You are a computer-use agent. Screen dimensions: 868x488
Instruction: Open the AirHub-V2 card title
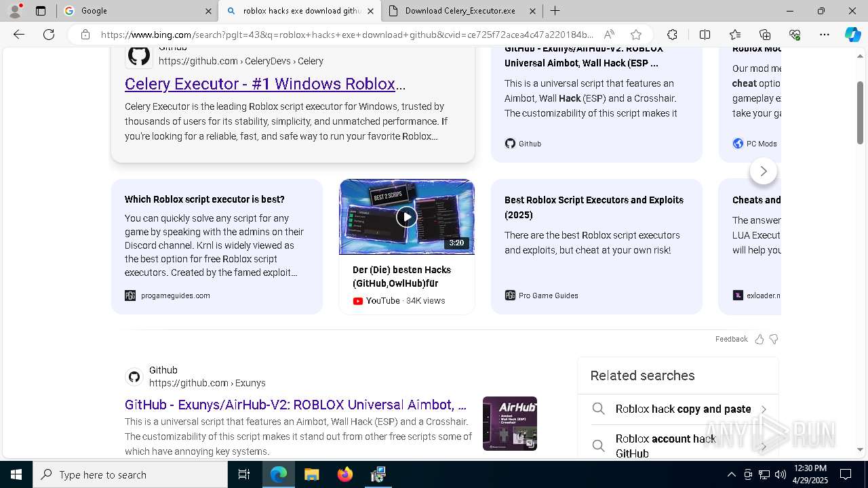(x=584, y=56)
